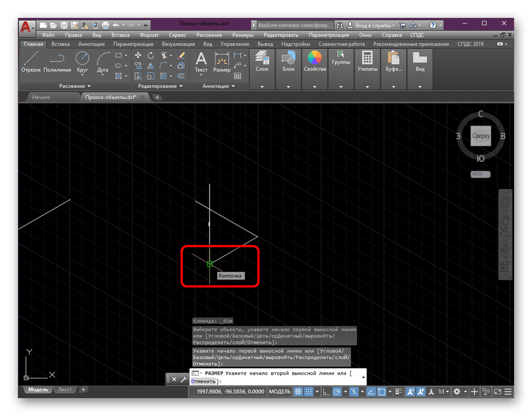Switch to the Начало document tab

pyautogui.click(x=41, y=97)
